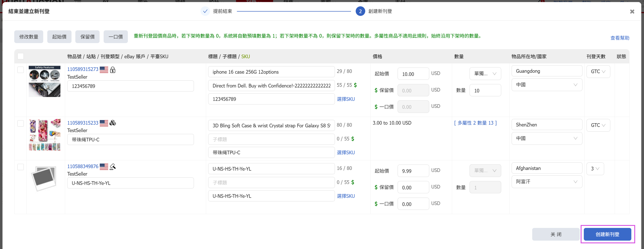Click the US flag icon for item 110589315273
This screenshot has height=249, width=644.
click(x=104, y=70)
